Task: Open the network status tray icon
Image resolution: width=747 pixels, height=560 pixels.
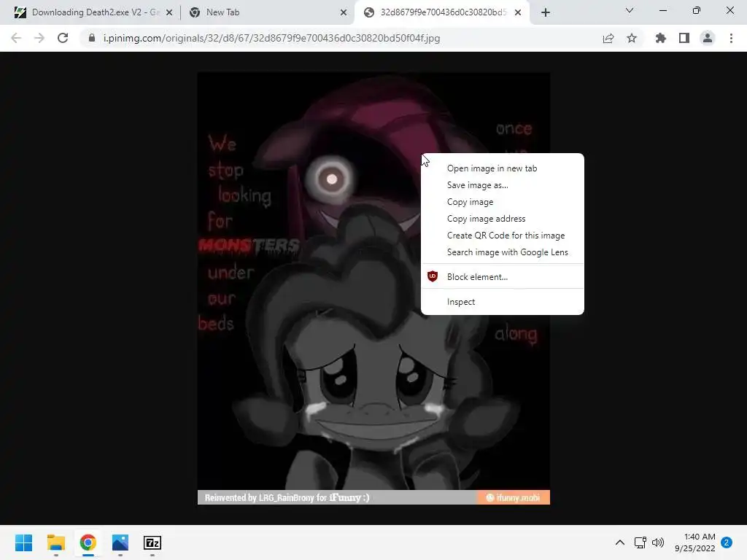Action: [x=640, y=542]
